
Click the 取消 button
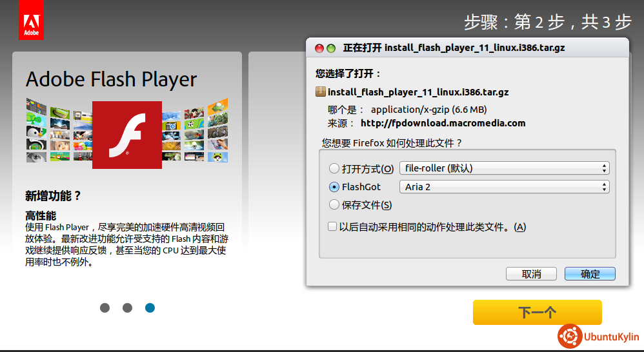[x=531, y=274]
